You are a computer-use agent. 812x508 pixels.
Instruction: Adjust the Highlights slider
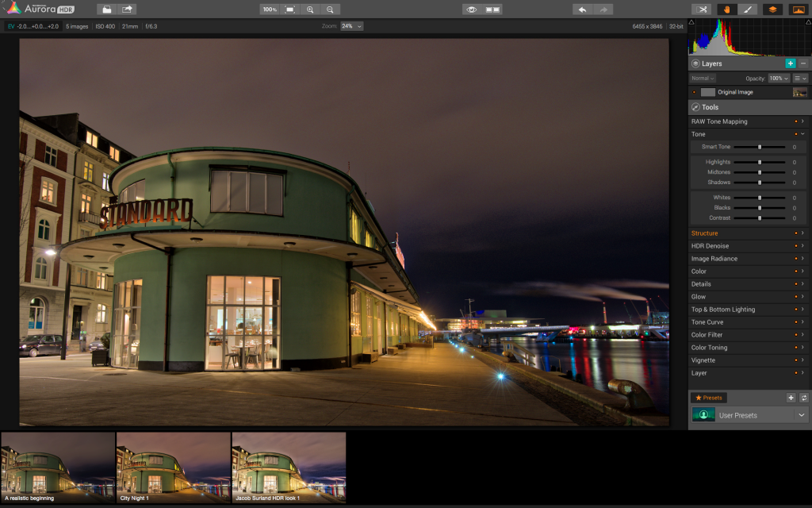[x=760, y=162]
